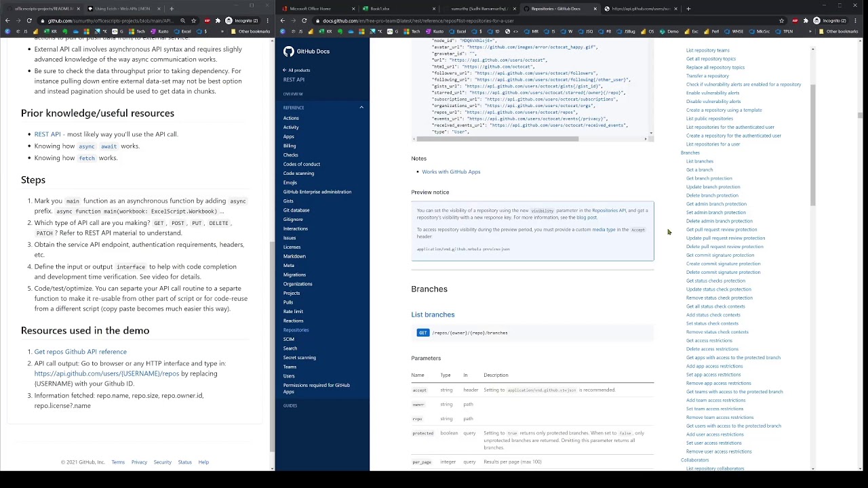Jump to Collaborators section in page contents
868x488 pixels.
click(694, 460)
